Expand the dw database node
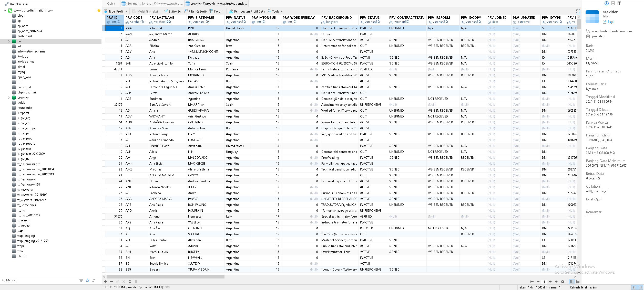This screenshot has height=290, width=644. pos(9,41)
